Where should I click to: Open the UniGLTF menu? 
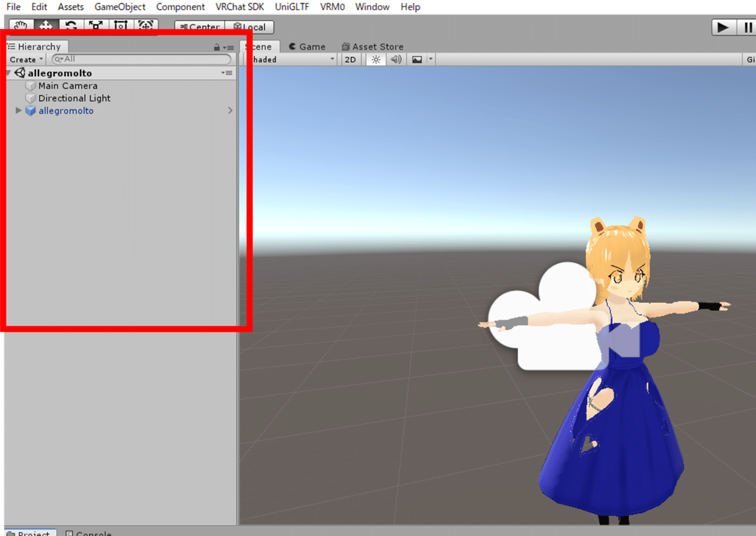[x=292, y=7]
